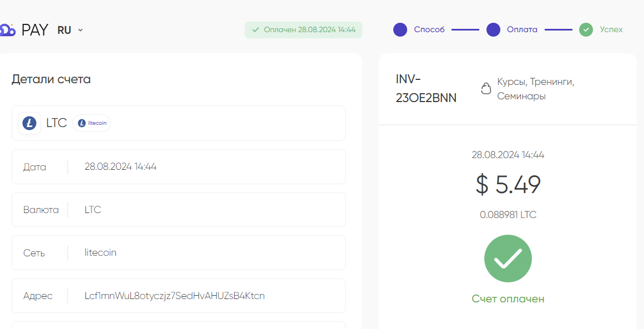Click the paid status badge checkmark

[256, 29]
